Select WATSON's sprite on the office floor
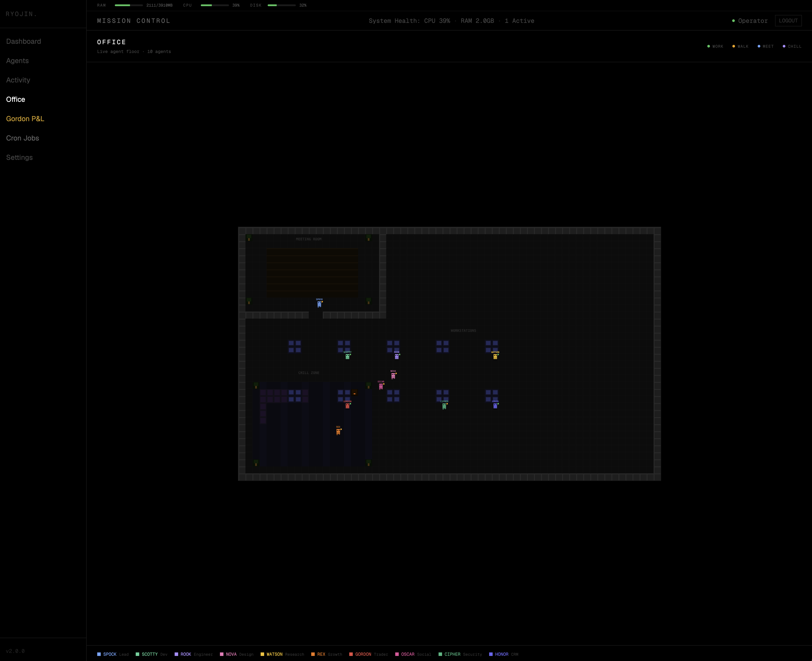The image size is (812, 661). [495, 357]
